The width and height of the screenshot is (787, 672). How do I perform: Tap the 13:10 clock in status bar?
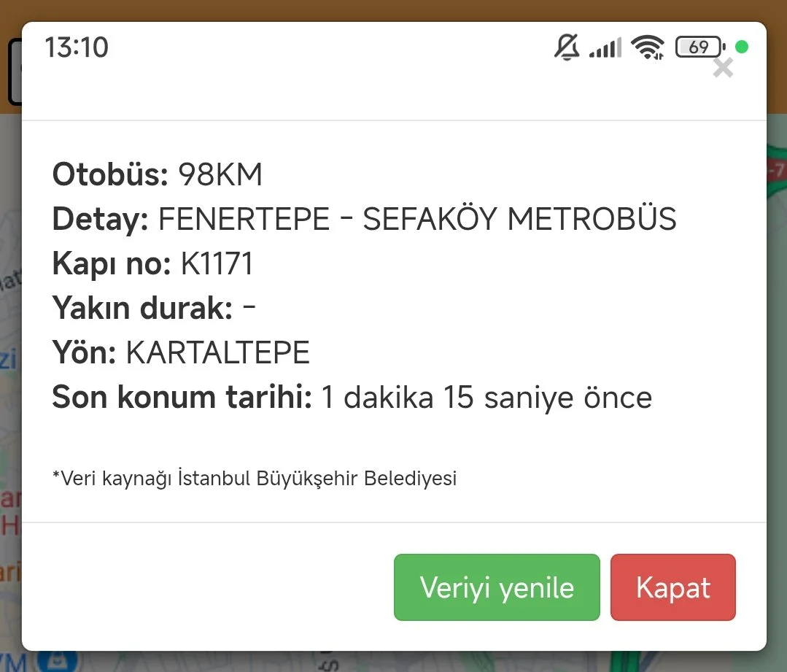pos(77,47)
